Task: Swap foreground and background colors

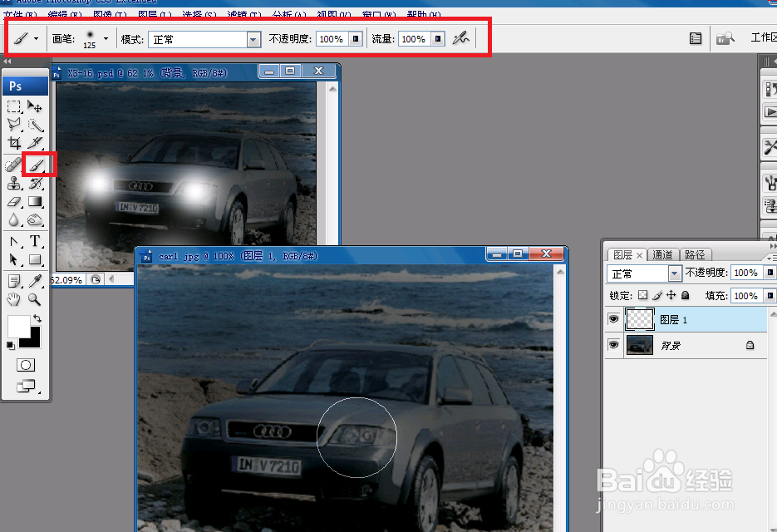Action: tap(37, 318)
